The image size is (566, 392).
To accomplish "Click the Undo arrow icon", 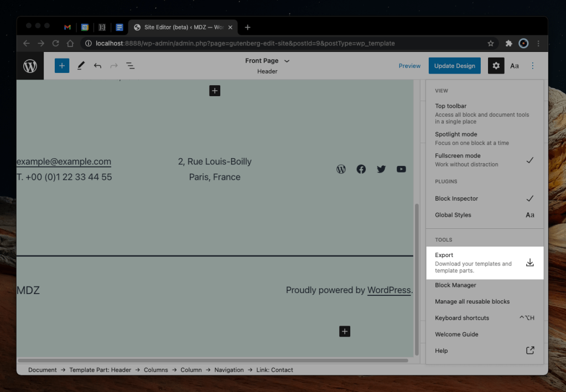I will pos(97,66).
